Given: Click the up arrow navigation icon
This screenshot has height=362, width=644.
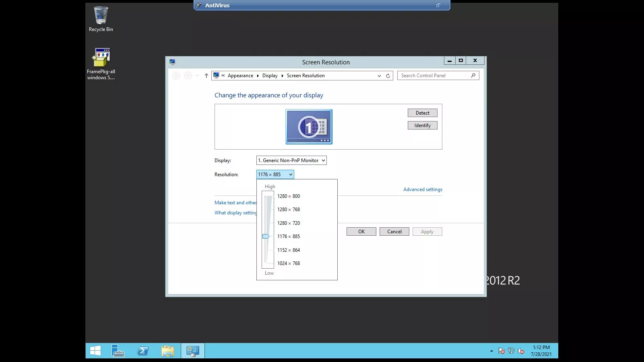Looking at the screenshot, I should (206, 76).
